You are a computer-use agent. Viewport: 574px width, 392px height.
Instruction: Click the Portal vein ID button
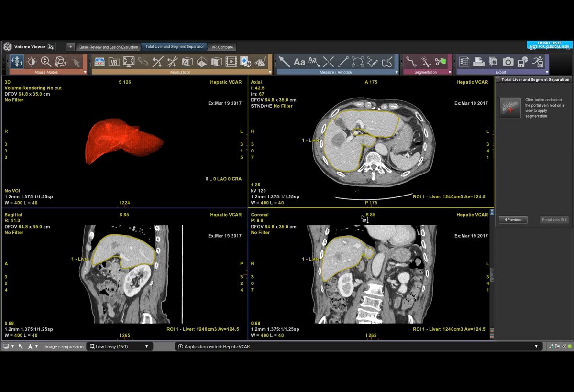(554, 220)
